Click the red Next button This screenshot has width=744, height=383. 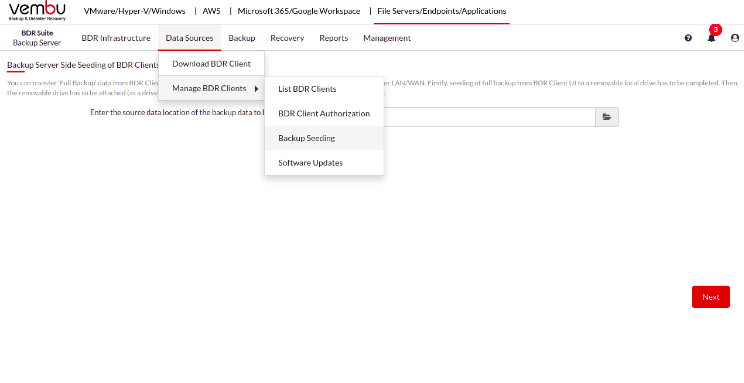tap(711, 297)
